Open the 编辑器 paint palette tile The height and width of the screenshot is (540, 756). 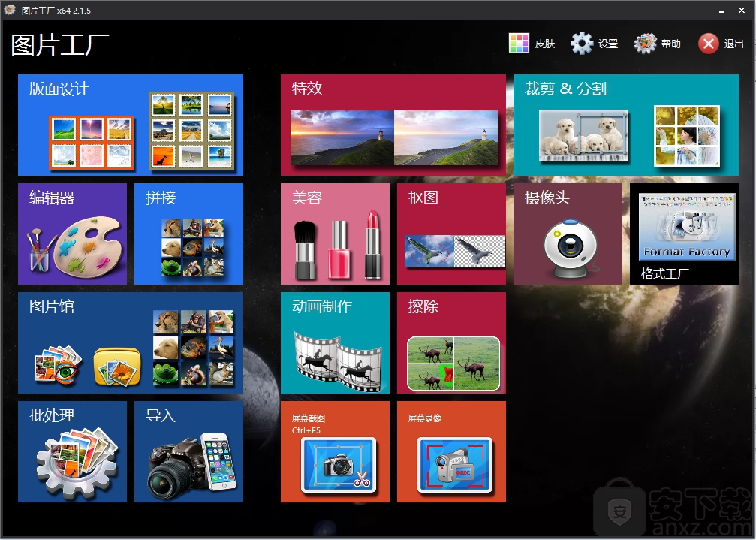point(72,234)
